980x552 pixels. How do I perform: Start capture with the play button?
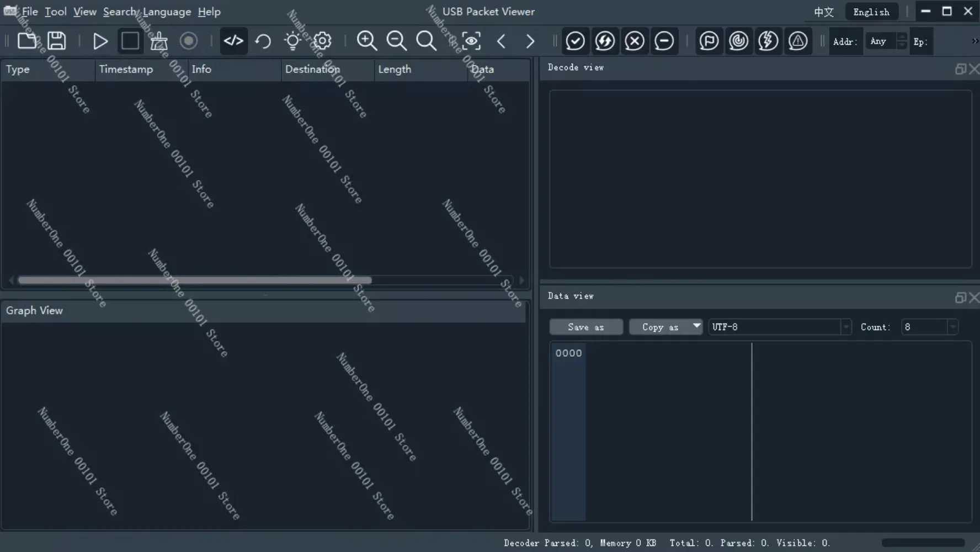100,41
